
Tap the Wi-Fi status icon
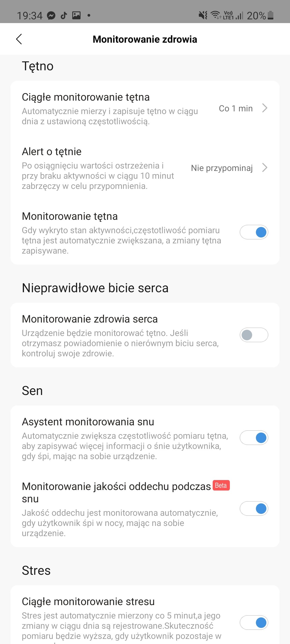pos(215,15)
